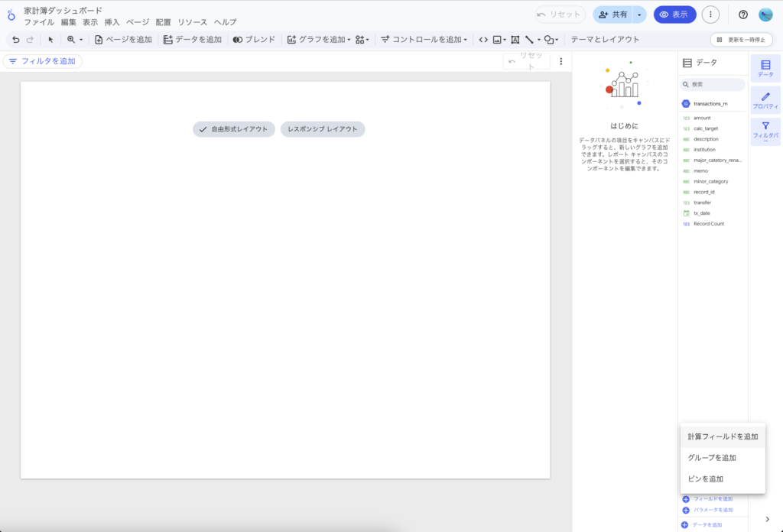The width and height of the screenshot is (783, 532).
Task: Click the フィルタを追加 button
Action: pyautogui.click(x=43, y=61)
